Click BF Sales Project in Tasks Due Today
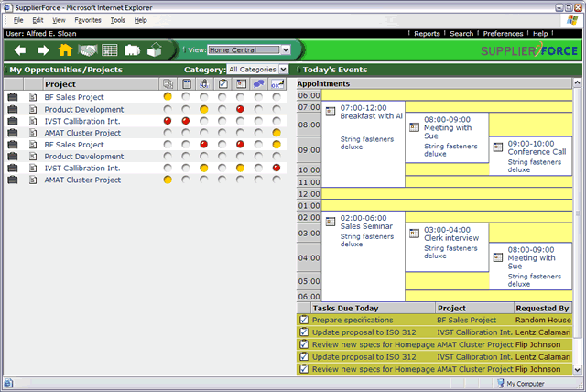 pyautogui.click(x=466, y=320)
